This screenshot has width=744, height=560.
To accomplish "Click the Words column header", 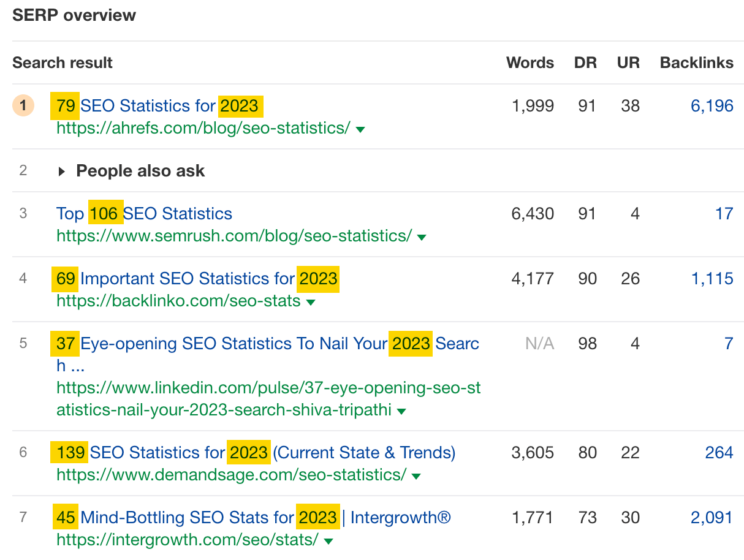I will pos(530,62).
